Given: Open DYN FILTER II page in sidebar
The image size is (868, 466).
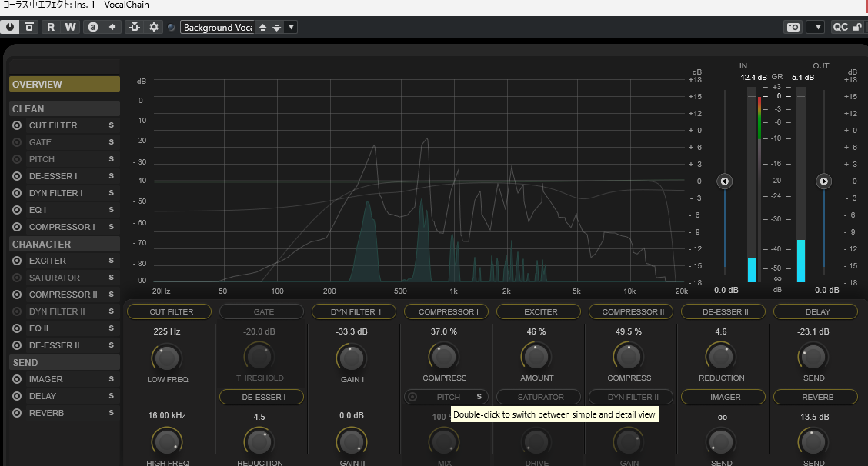Looking at the screenshot, I should (x=57, y=311).
